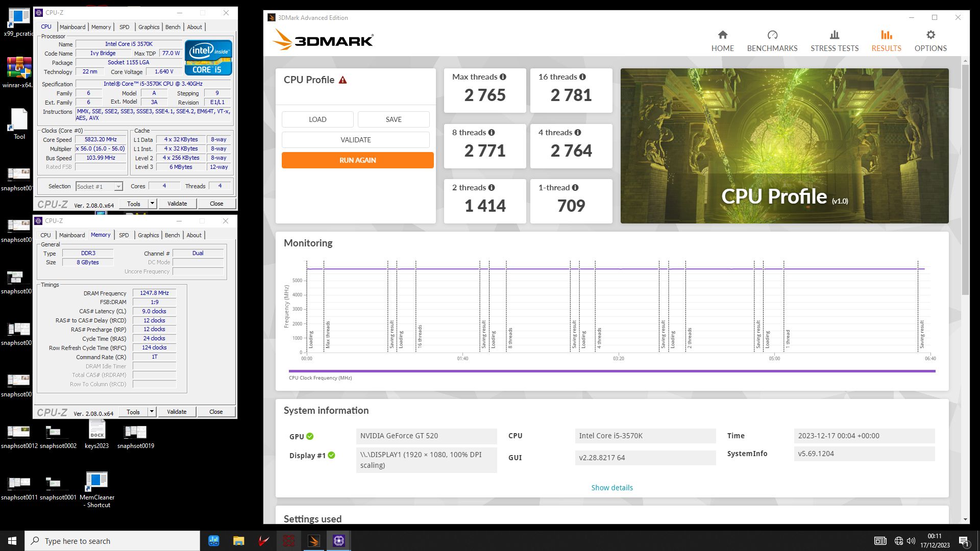This screenshot has width=980, height=551.
Task: Open snaphsot0019 desktop image
Action: point(135,436)
